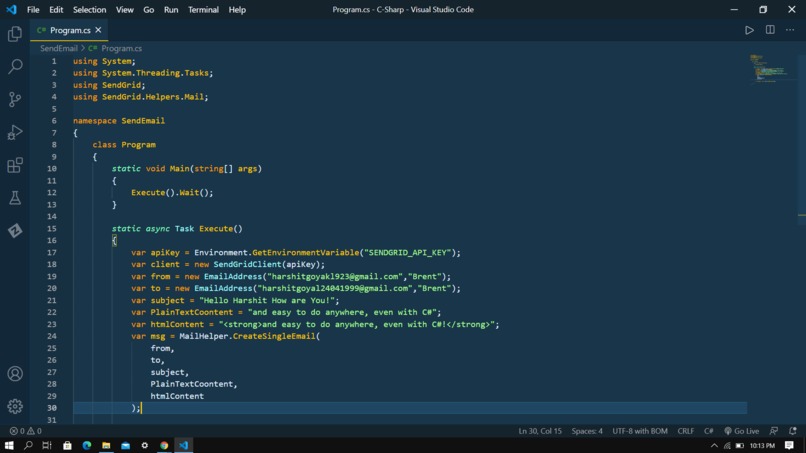Open the Testing flask view
The image size is (806, 453).
[x=15, y=198]
